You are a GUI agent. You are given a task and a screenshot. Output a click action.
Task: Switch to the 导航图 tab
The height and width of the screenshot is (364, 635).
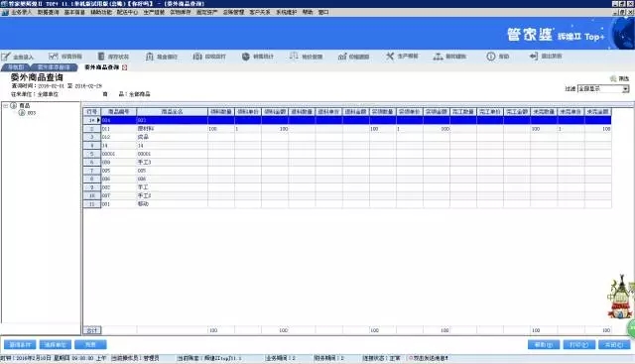(16, 67)
